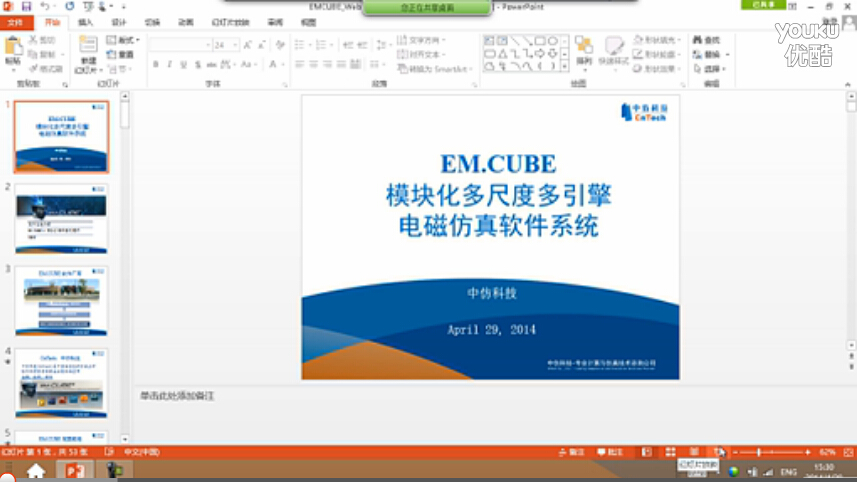Click the Reset slide icon
This screenshot has width=857, height=482.
tap(111, 54)
